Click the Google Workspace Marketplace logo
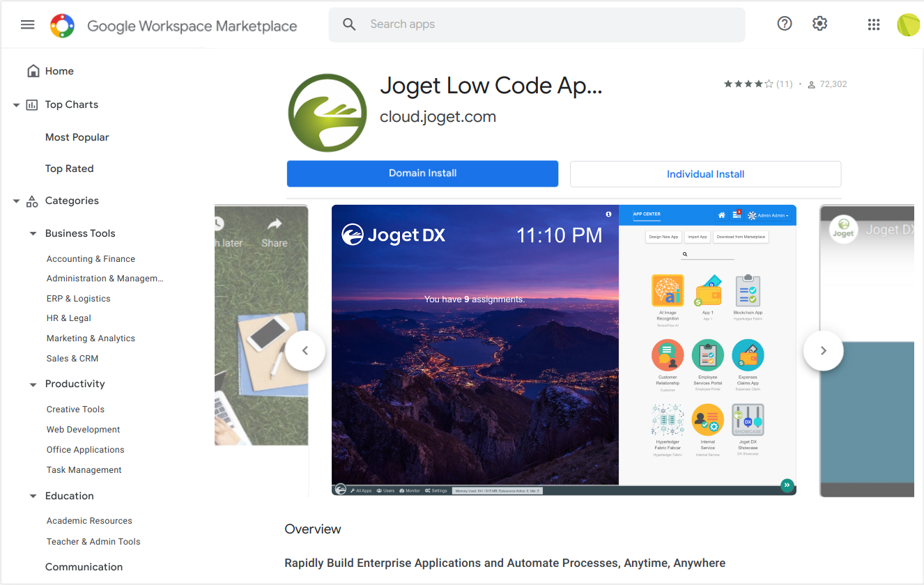The width and height of the screenshot is (924, 585). coord(63,26)
